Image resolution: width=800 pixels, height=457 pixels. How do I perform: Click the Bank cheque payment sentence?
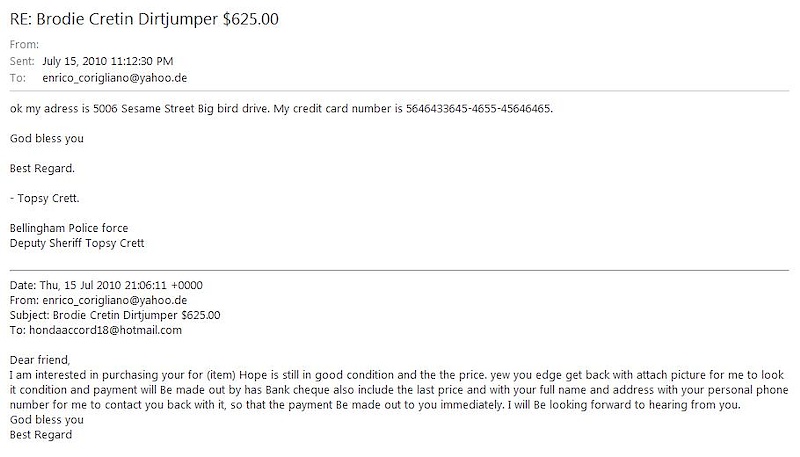(399, 390)
